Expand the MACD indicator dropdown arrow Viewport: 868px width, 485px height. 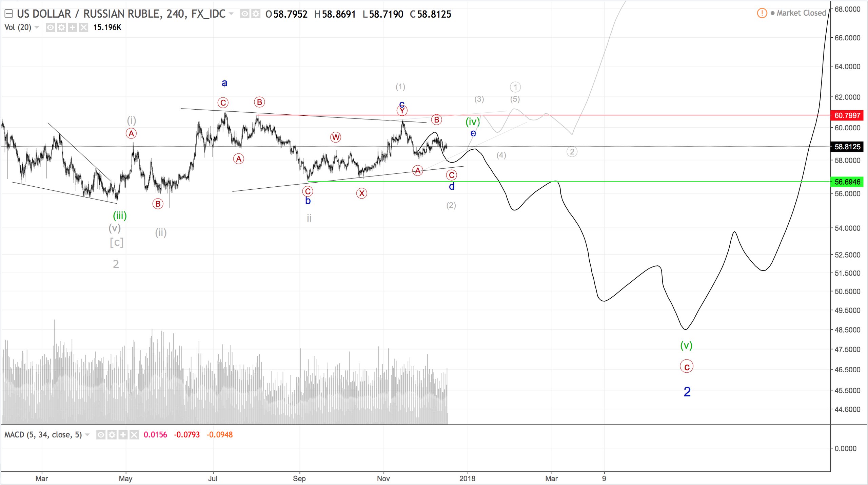click(87, 435)
